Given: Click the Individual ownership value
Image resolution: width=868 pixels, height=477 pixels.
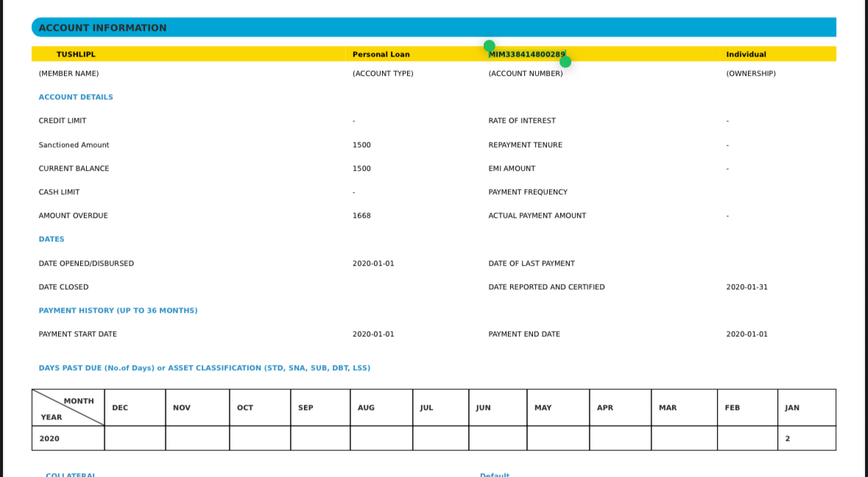Looking at the screenshot, I should pyautogui.click(x=746, y=54).
